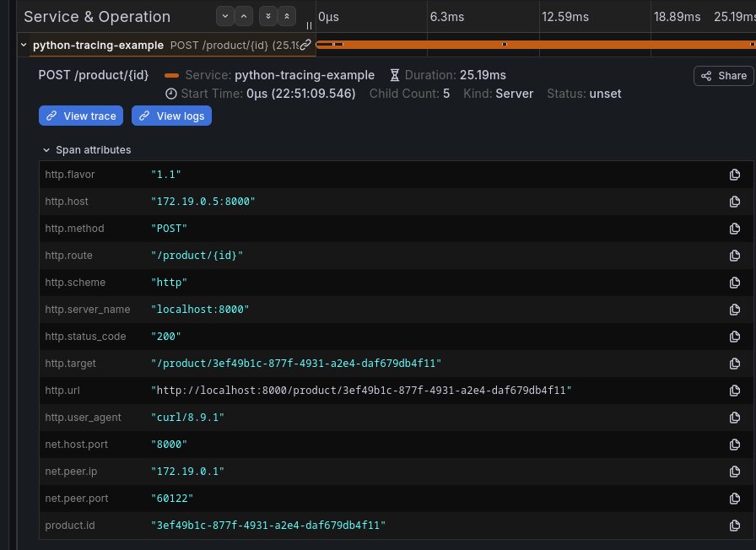Open the trace with View trace button

80,116
